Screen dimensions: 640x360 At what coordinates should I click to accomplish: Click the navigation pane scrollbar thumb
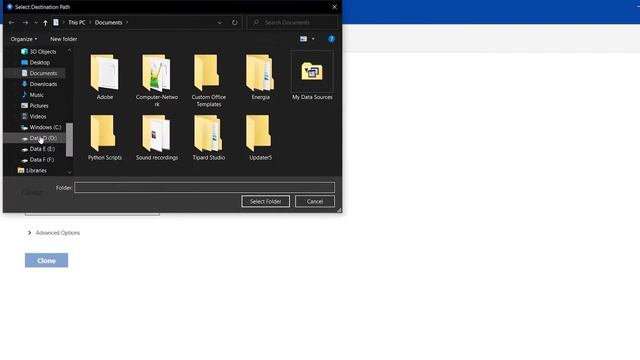[69, 140]
